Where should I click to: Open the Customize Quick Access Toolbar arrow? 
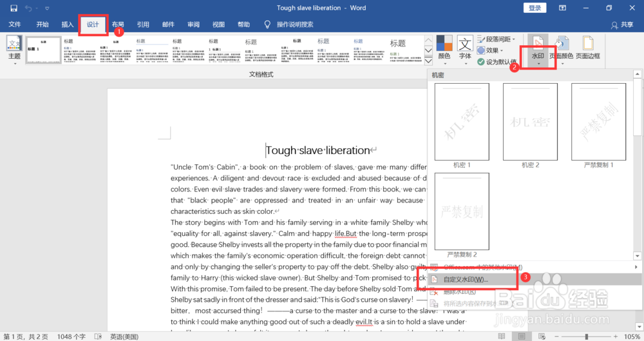click(47, 8)
